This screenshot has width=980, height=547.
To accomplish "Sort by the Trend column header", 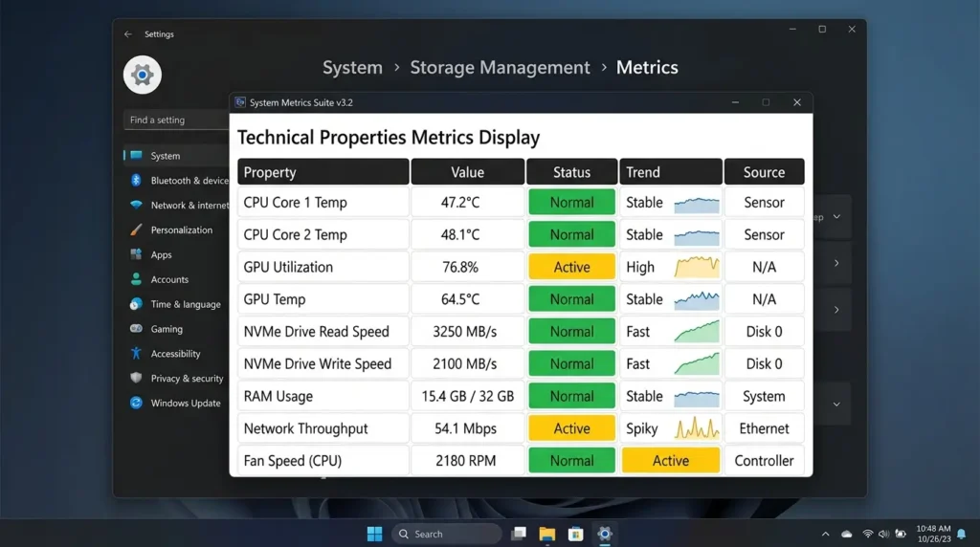I will 671,172.
